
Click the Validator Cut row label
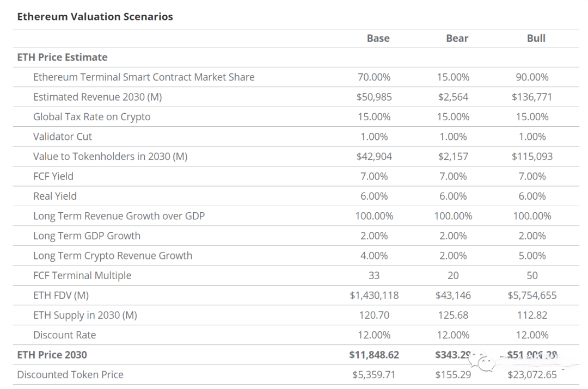[x=63, y=137]
